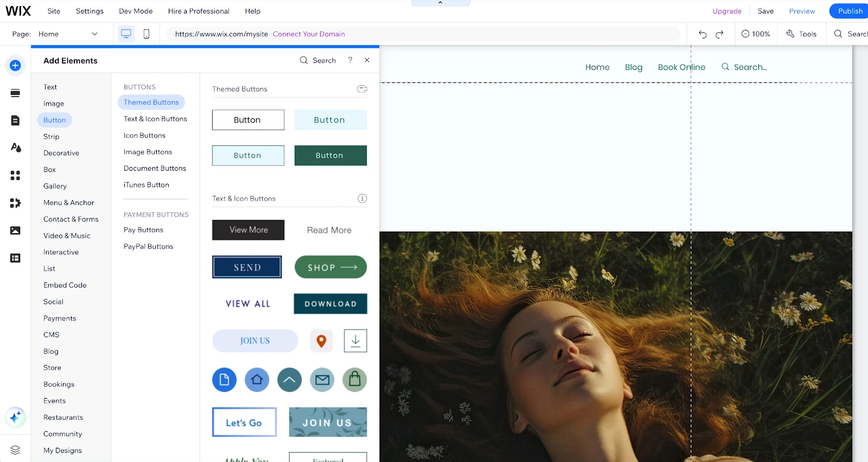Image resolution: width=868 pixels, height=462 pixels.
Task: Open the Site menu
Action: pos(54,11)
